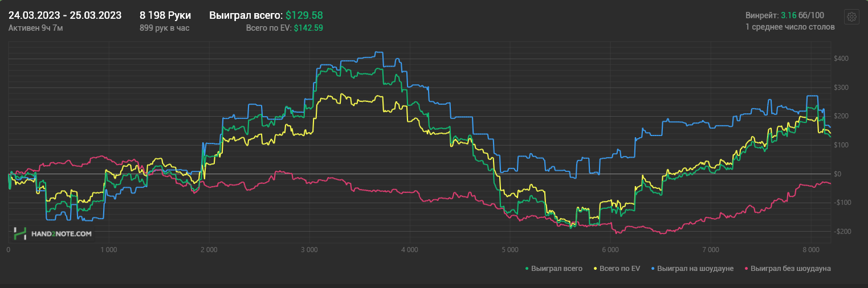This screenshot has height=288, width=868.
Task: Click the $400 y-axis label
Action: click(x=842, y=59)
